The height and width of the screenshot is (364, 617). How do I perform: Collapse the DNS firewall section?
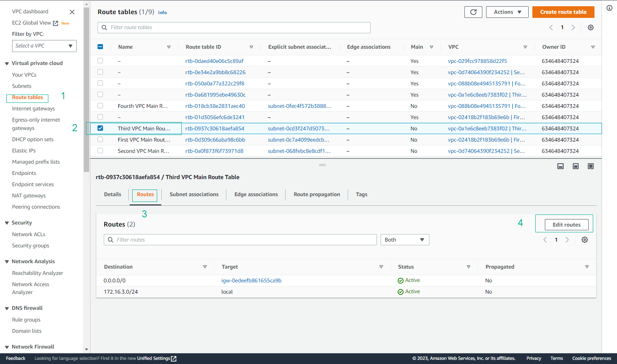(7, 309)
